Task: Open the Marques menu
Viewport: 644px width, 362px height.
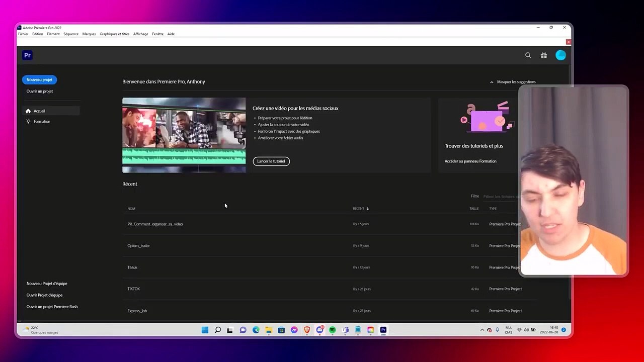Action: pyautogui.click(x=89, y=34)
